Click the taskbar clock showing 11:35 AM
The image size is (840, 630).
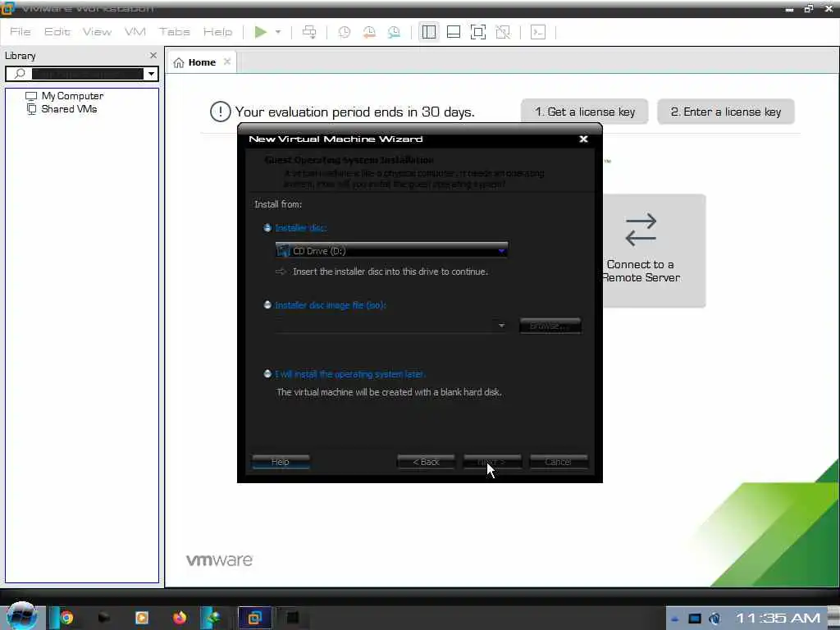[778, 619]
